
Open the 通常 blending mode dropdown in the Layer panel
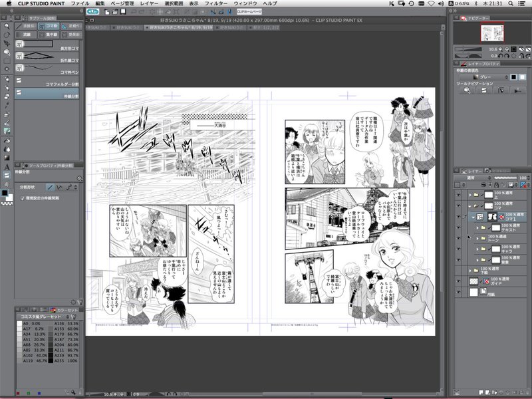[x=473, y=178]
